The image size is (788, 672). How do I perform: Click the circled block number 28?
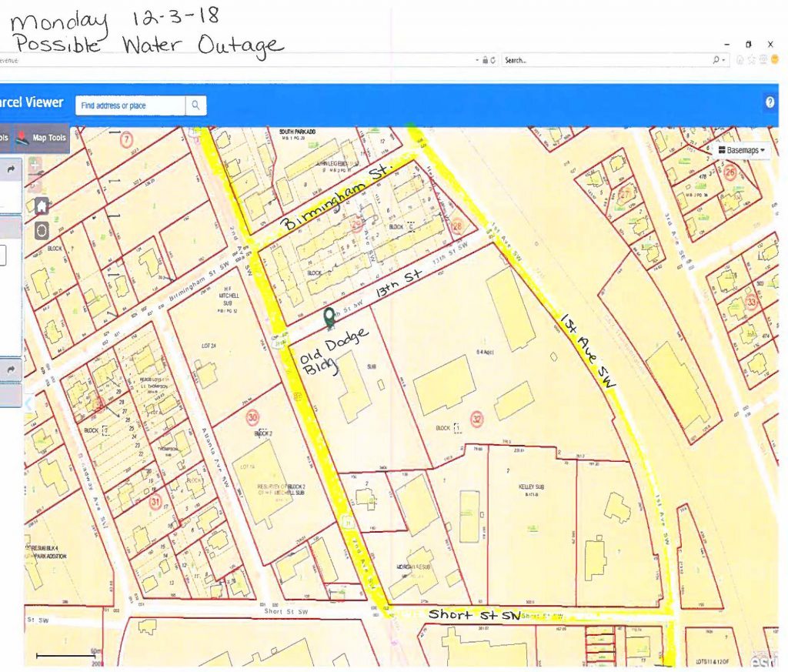(x=457, y=226)
